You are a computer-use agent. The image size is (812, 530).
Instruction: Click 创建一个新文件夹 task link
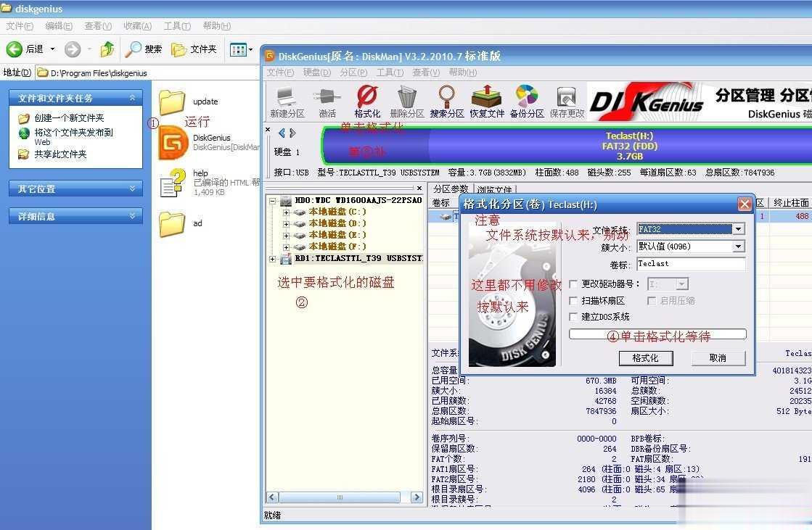(70, 118)
